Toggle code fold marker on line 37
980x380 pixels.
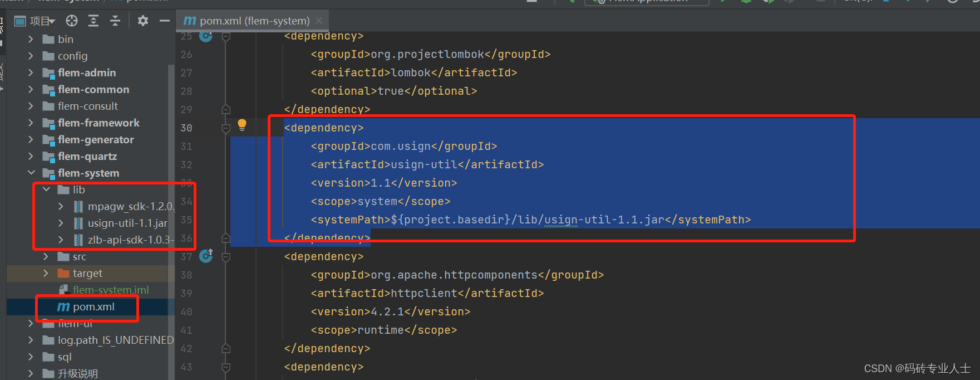[226, 257]
